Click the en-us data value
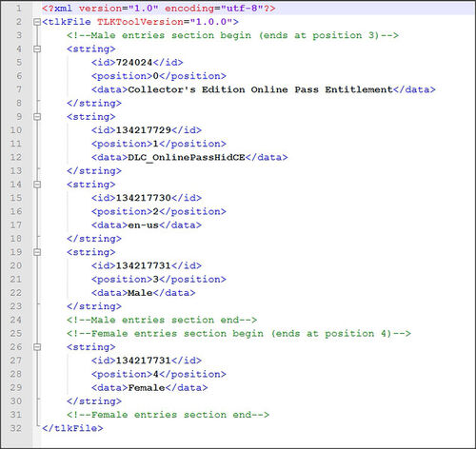This screenshot has height=449, width=476. (x=143, y=225)
